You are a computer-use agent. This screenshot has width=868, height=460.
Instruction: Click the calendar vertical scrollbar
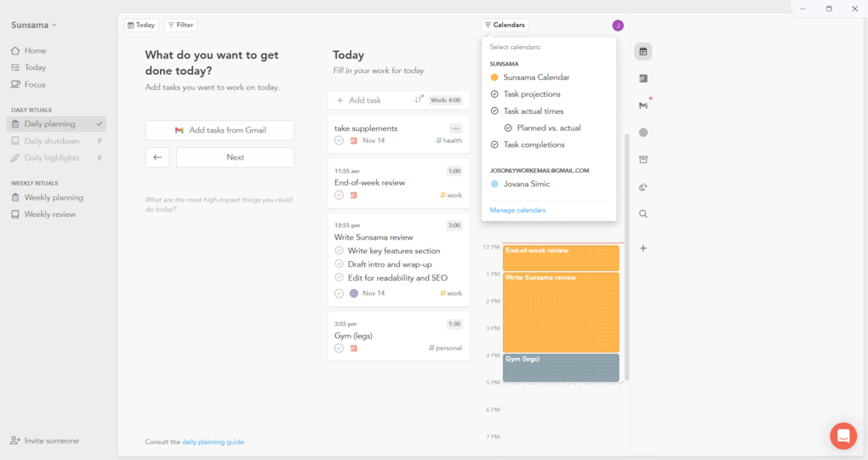pyautogui.click(x=627, y=257)
